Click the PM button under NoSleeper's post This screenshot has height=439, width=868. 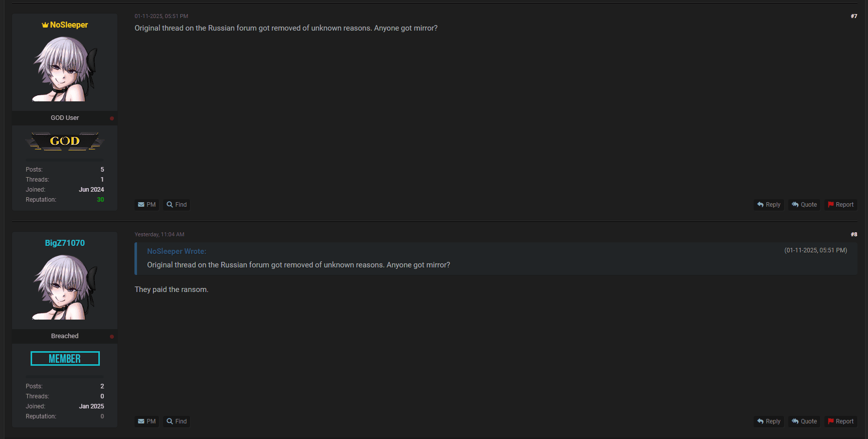(x=147, y=205)
